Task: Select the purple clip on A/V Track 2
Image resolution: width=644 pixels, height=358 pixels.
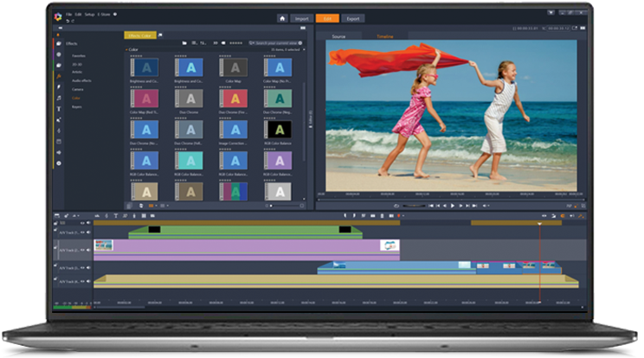Action: (x=247, y=250)
